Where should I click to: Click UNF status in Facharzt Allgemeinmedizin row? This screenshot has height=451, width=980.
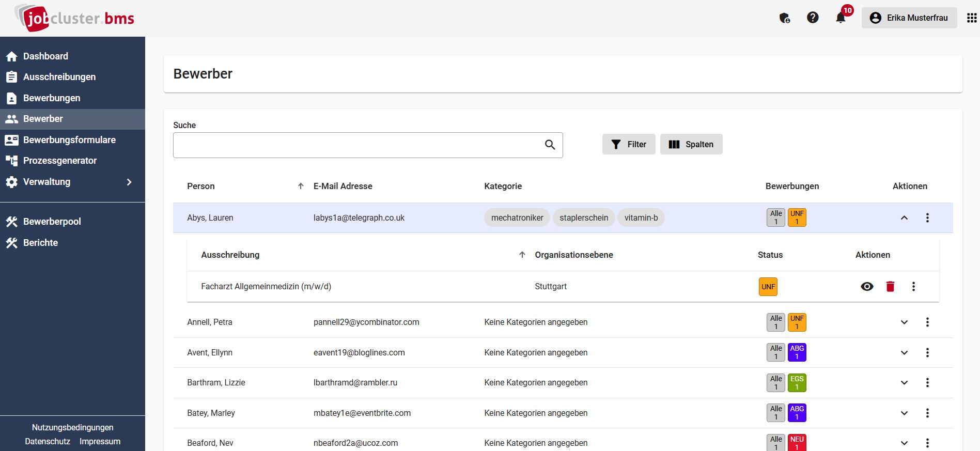coord(768,287)
